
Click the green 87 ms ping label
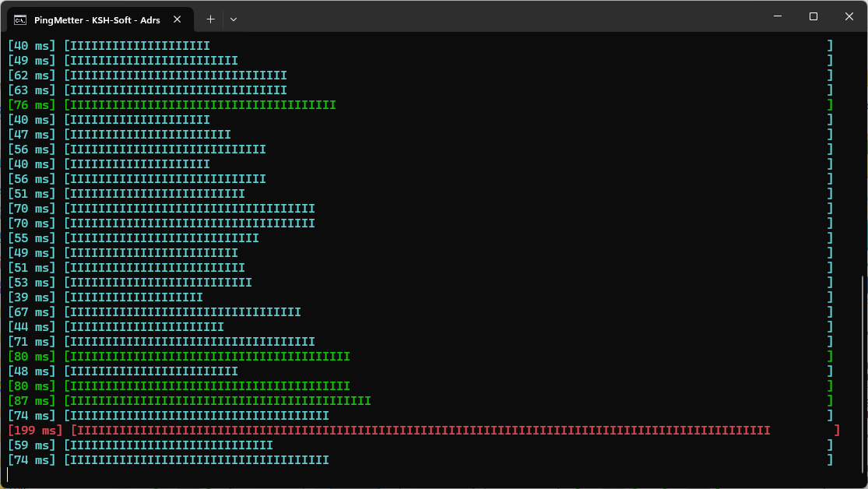[x=32, y=401]
